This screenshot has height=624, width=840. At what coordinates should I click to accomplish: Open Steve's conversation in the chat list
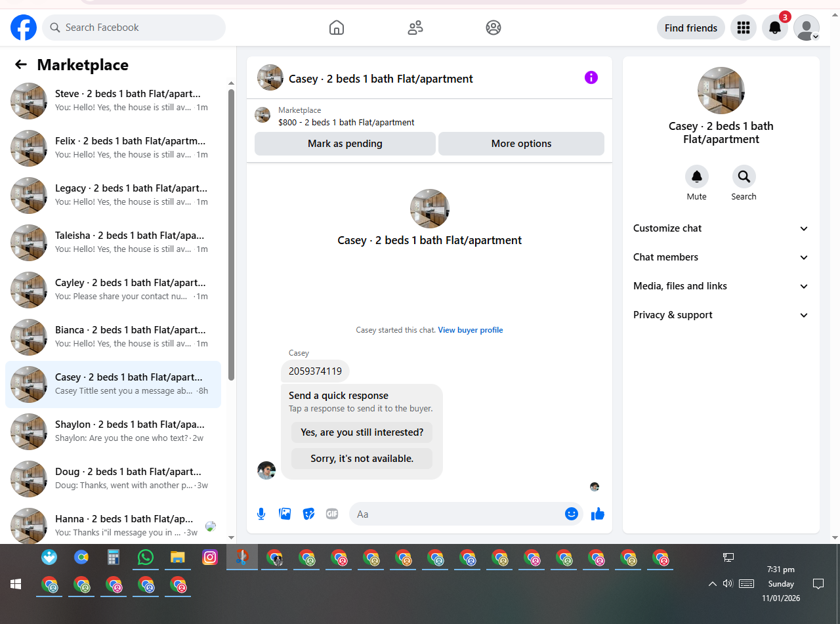pos(113,101)
